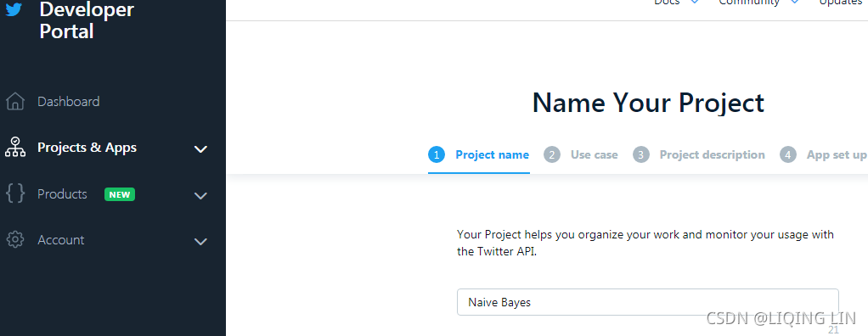Select step 3 circle for Project description
868x336 pixels.
pyautogui.click(x=641, y=155)
